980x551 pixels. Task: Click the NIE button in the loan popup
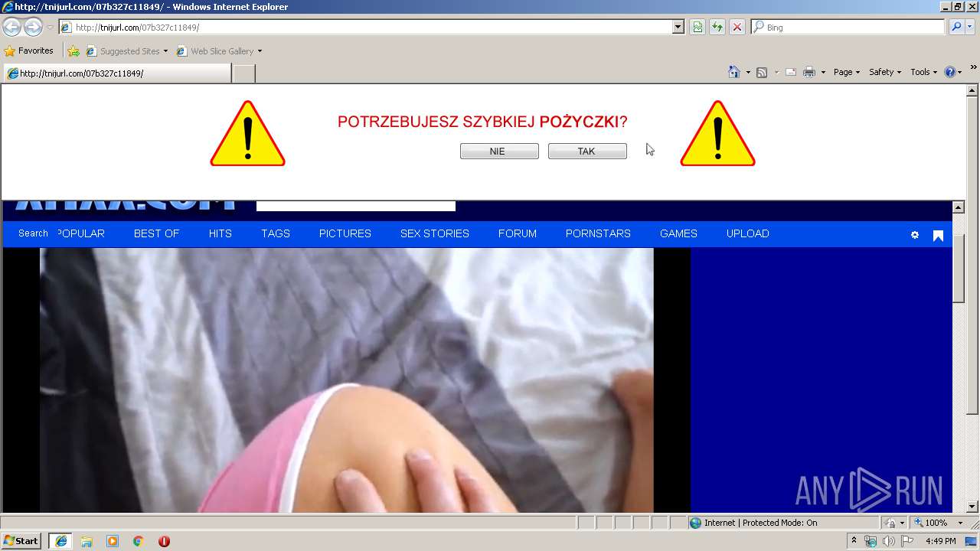tap(499, 152)
